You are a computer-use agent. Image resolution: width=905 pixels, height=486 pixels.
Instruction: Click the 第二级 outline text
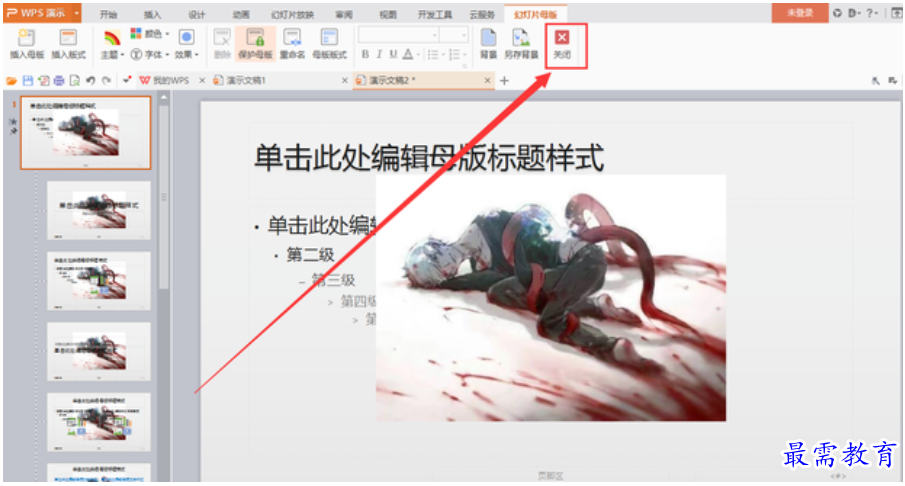(x=311, y=255)
